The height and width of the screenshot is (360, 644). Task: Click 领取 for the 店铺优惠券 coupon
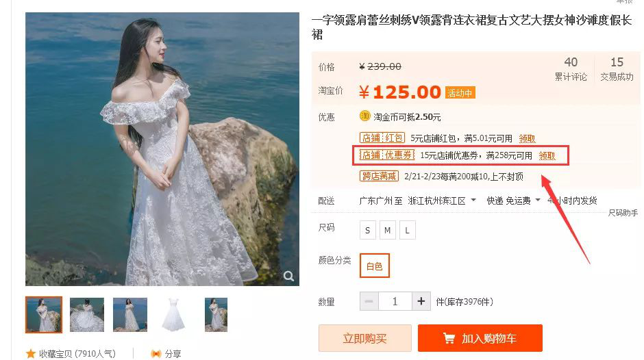coord(547,156)
